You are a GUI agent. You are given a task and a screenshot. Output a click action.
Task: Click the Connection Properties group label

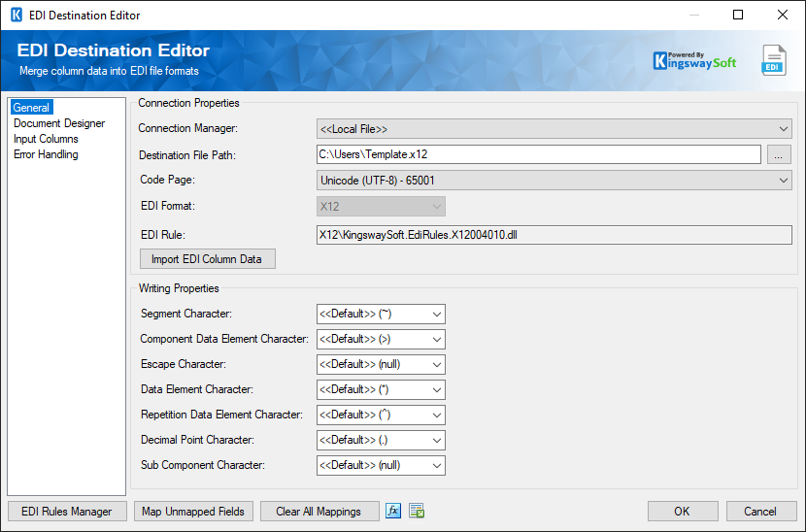[x=188, y=103]
